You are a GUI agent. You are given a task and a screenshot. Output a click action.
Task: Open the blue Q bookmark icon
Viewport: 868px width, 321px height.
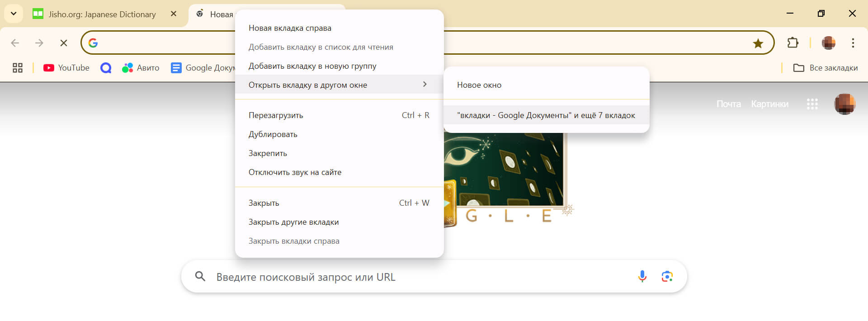click(x=106, y=68)
